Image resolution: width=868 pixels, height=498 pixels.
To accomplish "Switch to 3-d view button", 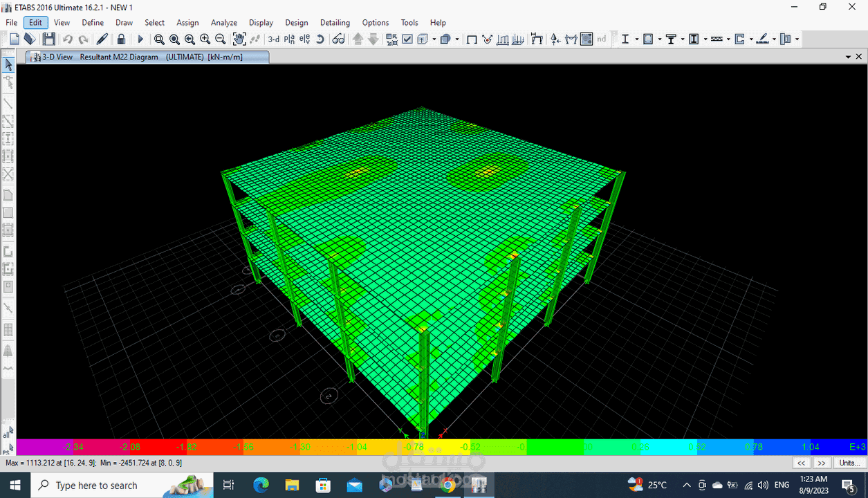I will tap(274, 39).
